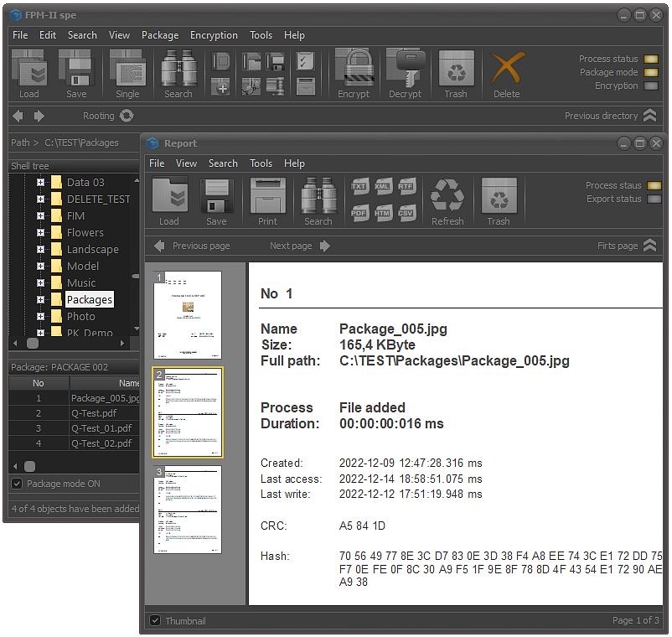Click the Shell tree horizontal scrollbar thumb

coord(33,344)
